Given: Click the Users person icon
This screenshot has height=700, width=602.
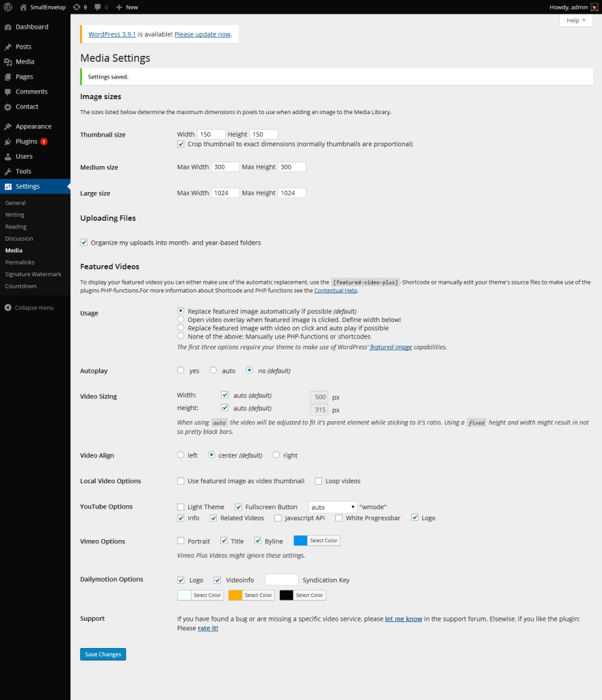Looking at the screenshot, I should [8, 157].
